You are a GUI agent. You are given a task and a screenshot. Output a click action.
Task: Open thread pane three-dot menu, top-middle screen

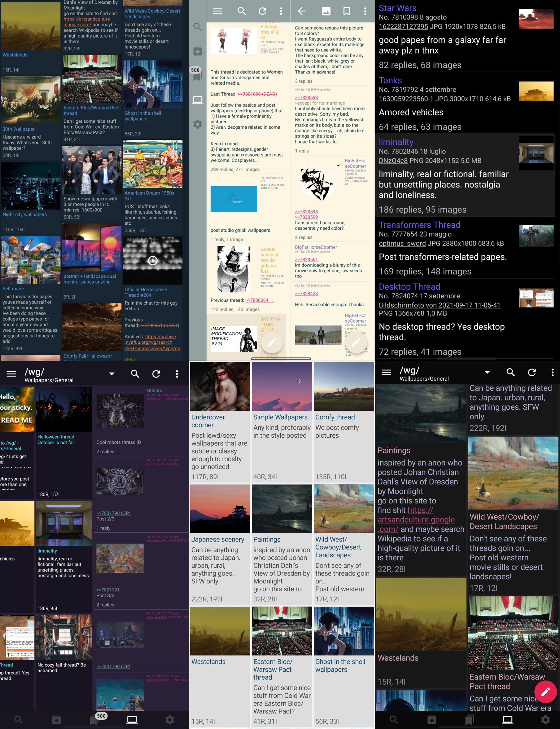tap(365, 11)
